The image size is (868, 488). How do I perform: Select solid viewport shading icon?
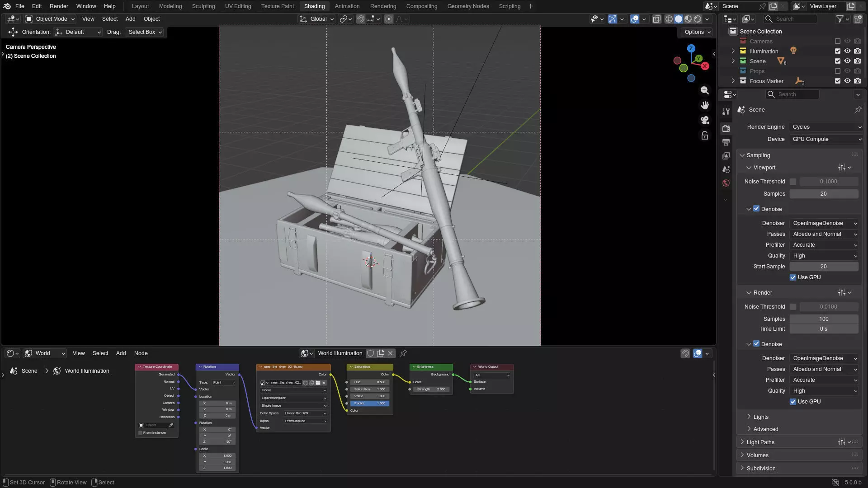(x=679, y=19)
